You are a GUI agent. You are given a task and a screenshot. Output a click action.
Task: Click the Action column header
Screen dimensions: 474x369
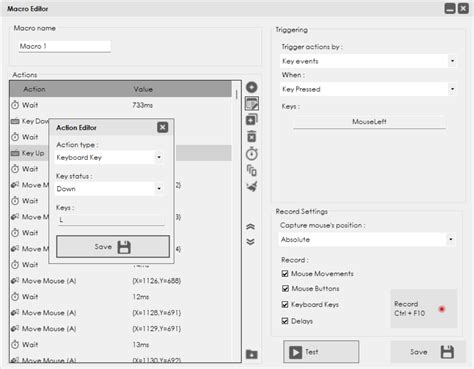point(35,89)
